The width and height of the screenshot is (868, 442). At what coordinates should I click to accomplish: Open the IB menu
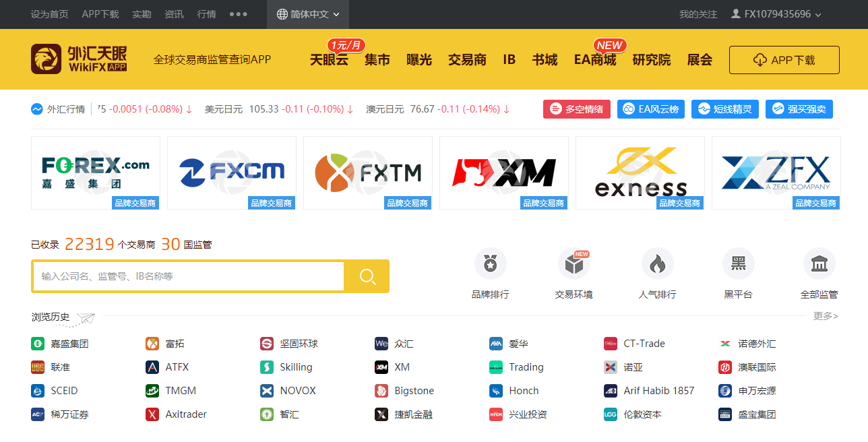coord(509,60)
